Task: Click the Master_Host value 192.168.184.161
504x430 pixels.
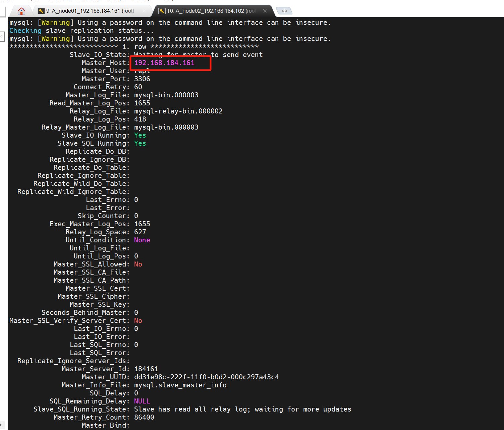Action: [x=164, y=63]
